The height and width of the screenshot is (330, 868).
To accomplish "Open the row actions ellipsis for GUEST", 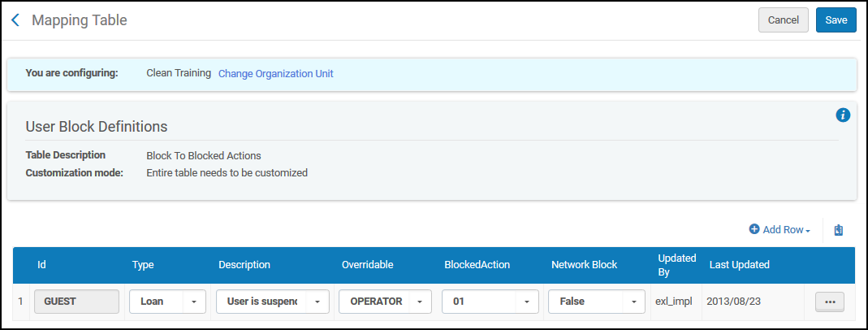I will 829,302.
